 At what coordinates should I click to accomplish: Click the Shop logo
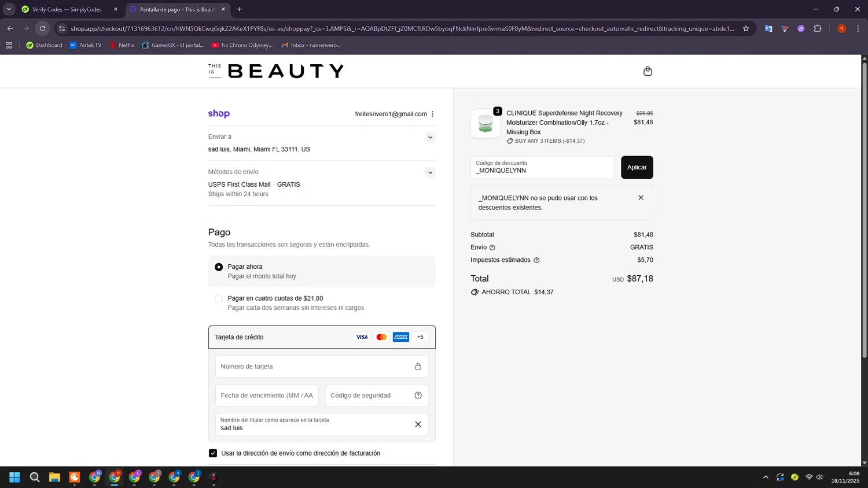[219, 114]
